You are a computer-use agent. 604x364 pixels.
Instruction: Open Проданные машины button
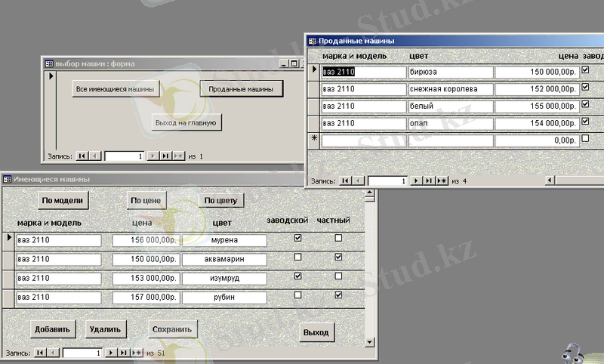point(241,89)
